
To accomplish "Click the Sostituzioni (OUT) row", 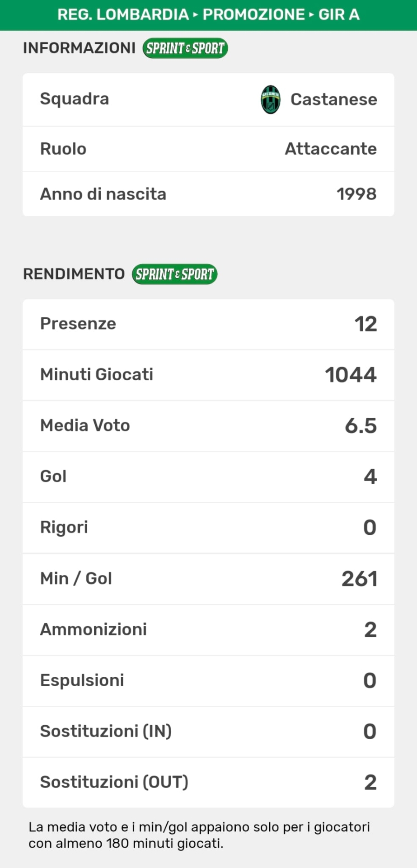I will click(208, 782).
